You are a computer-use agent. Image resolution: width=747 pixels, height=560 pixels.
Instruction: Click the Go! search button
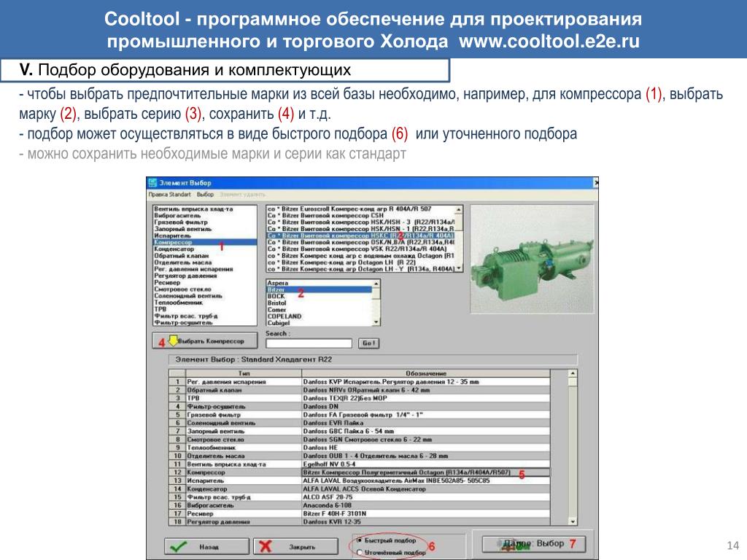[x=368, y=343]
